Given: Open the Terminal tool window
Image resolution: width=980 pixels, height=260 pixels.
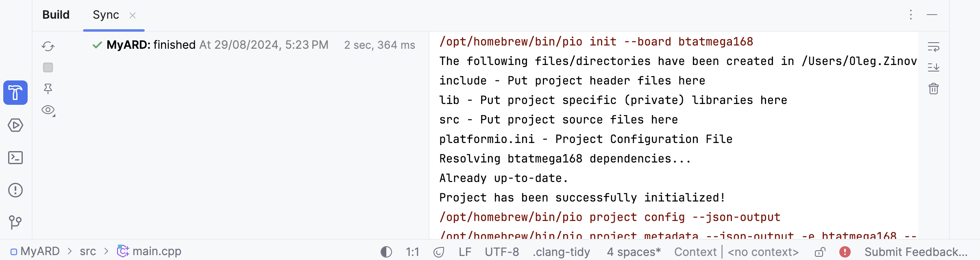Looking at the screenshot, I should tap(15, 158).
